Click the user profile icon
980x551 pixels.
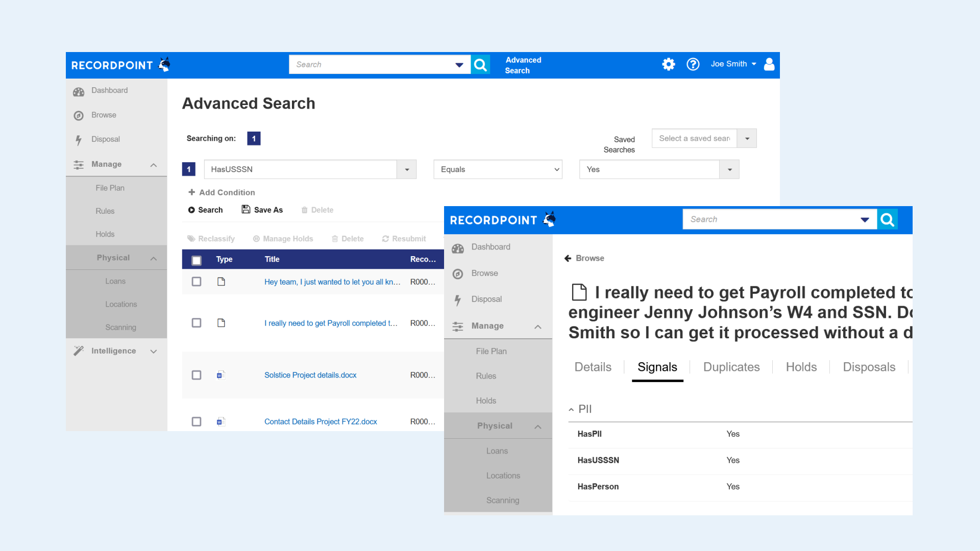769,64
